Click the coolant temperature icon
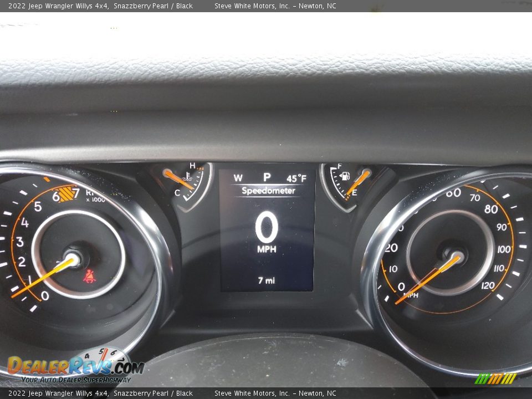 [187, 176]
